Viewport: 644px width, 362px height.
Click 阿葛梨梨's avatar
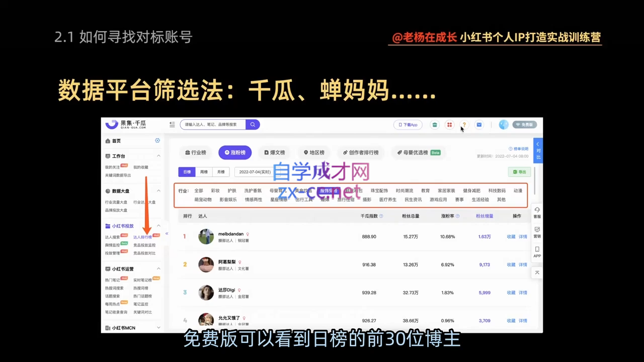(206, 264)
